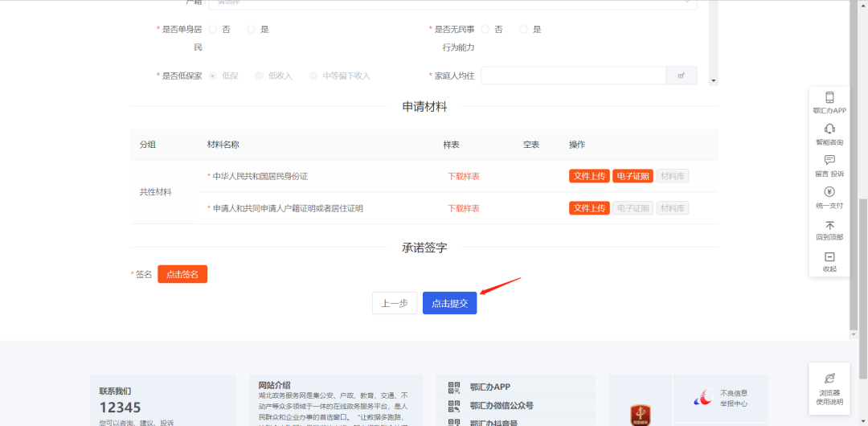Screen dimensions: 868x426
Task: Click 电子证照 for 居民身份证 row
Action: [633, 176]
